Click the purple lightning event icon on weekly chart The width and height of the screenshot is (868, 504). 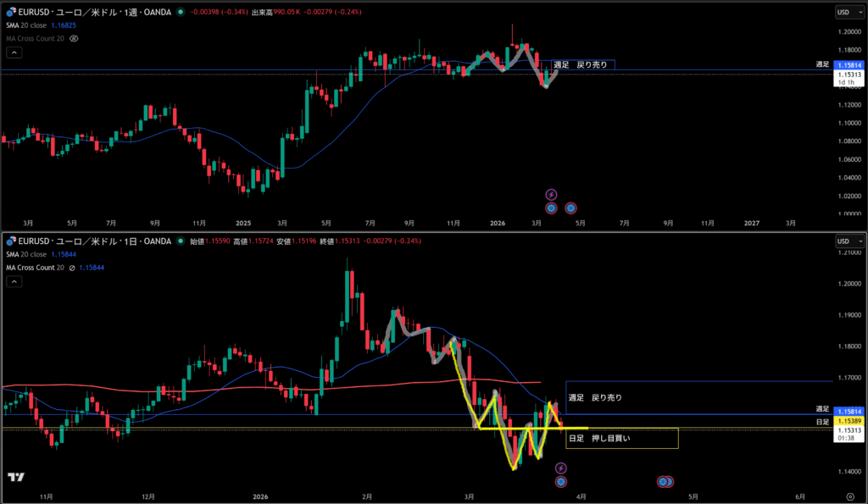[x=551, y=194]
